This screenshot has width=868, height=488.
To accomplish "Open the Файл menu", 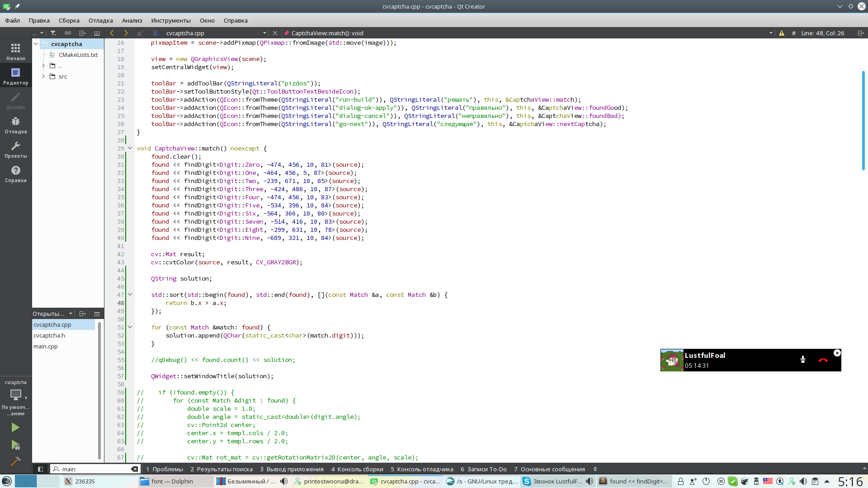I will pyautogui.click(x=13, y=20).
